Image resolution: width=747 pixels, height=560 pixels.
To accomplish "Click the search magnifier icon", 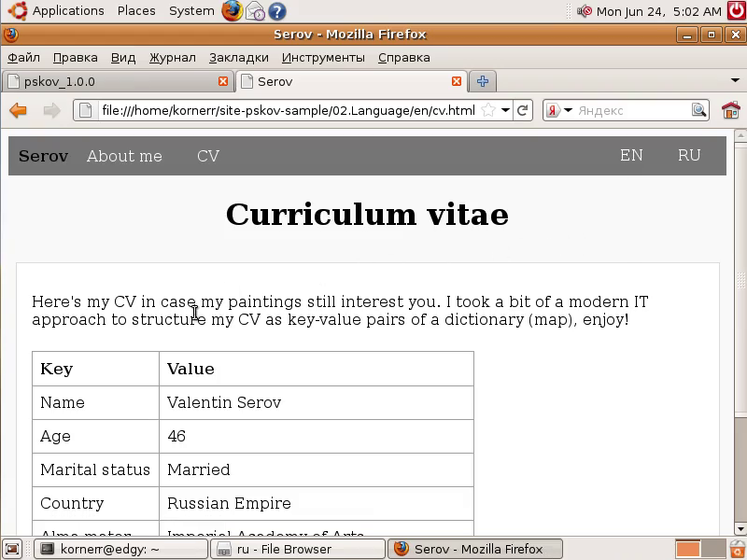I will (699, 110).
